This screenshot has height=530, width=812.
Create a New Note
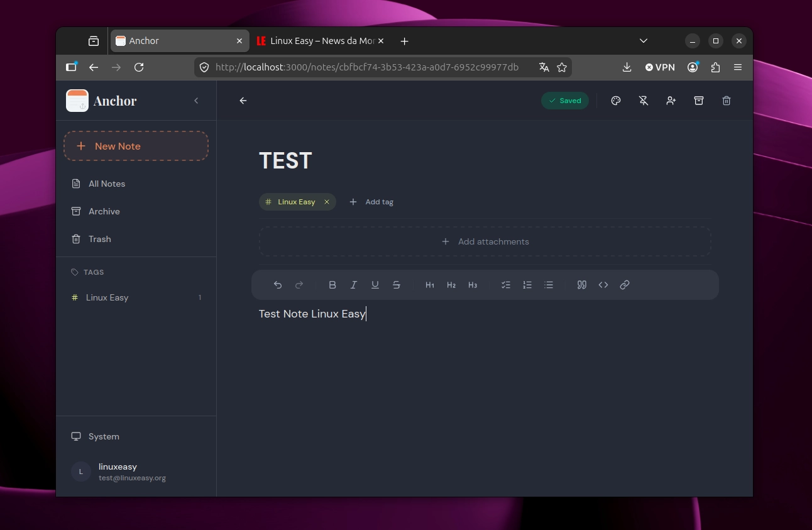point(136,146)
